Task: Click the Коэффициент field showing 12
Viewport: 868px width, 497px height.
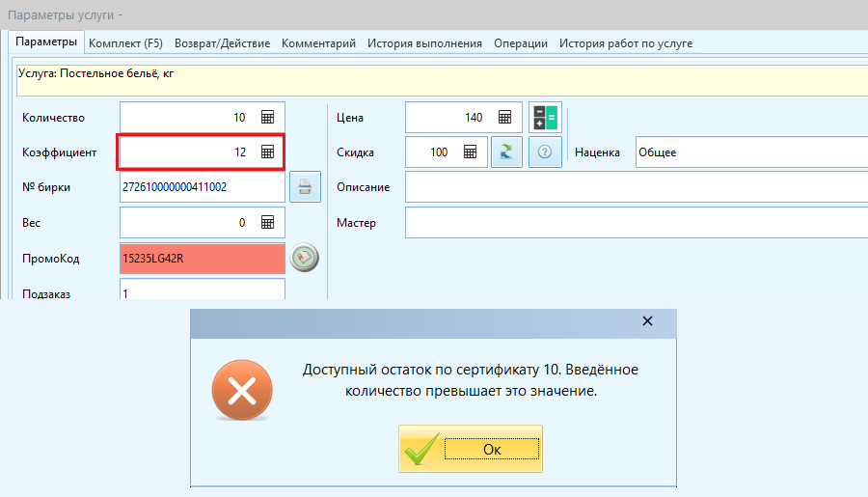Action: click(x=203, y=152)
